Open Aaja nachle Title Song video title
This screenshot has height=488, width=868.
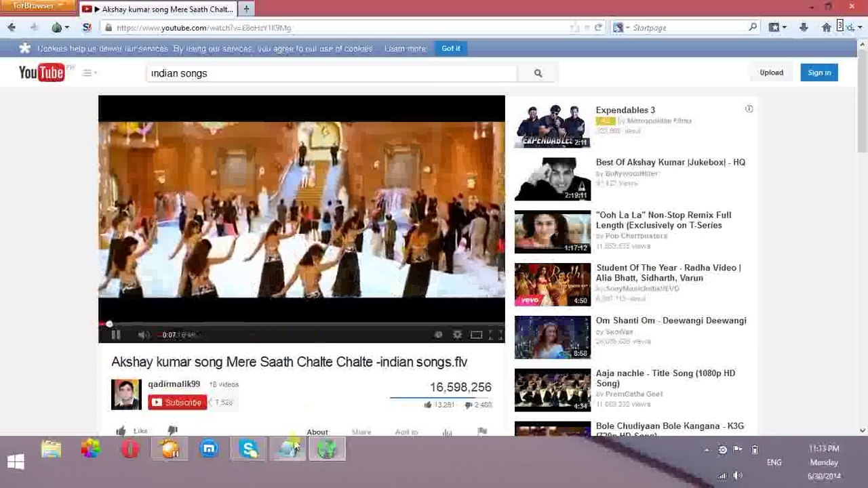665,378
